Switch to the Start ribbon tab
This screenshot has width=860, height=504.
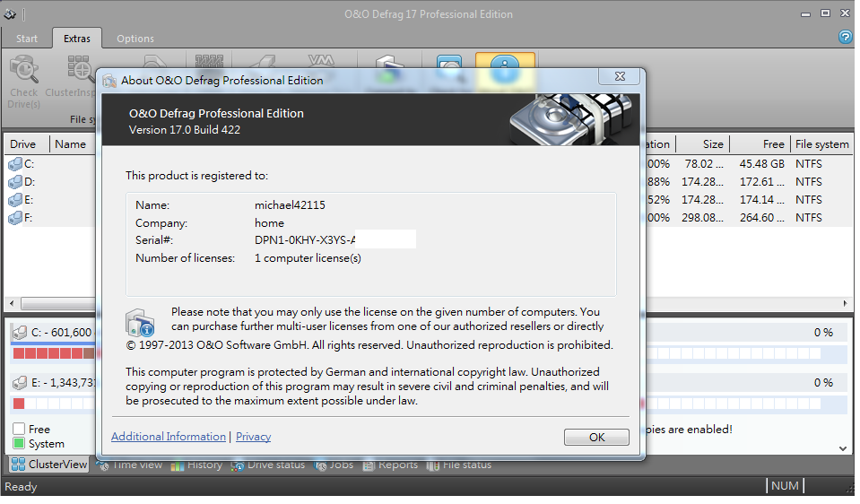pos(27,39)
